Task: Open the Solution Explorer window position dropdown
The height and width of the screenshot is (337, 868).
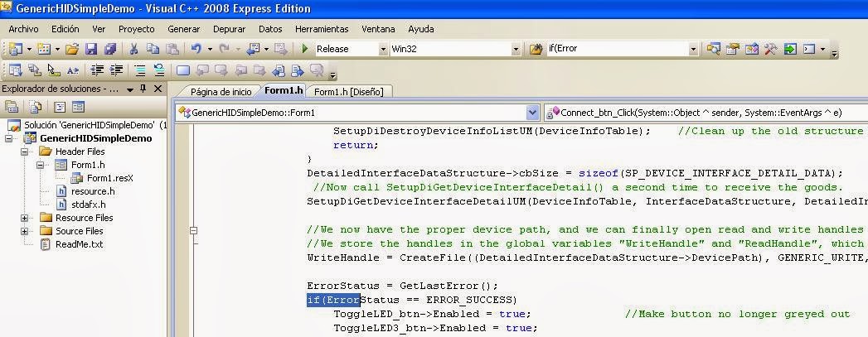Action: (x=130, y=89)
